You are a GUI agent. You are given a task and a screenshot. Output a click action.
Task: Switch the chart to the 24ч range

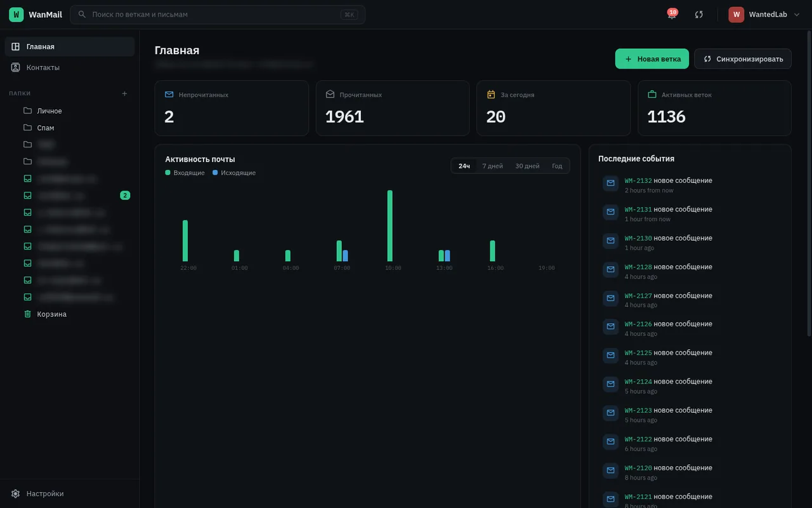[464, 166]
